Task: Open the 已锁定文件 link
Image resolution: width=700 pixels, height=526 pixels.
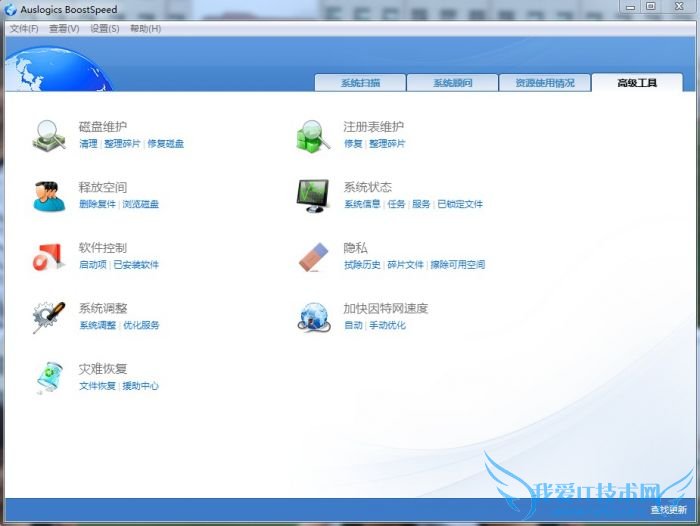Action: (460, 204)
